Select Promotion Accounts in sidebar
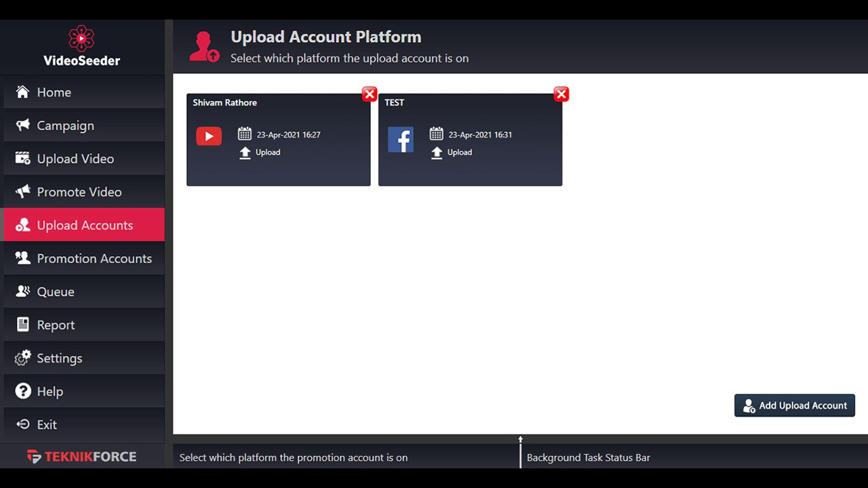Image resolution: width=868 pixels, height=488 pixels. pyautogui.click(x=94, y=258)
